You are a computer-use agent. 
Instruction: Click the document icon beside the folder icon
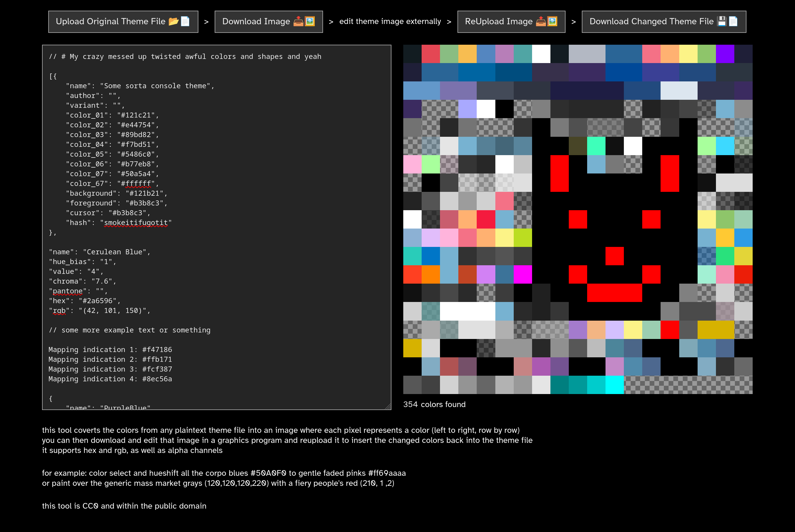(x=185, y=21)
